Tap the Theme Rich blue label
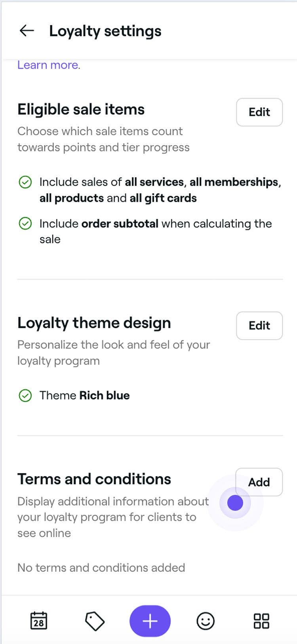The height and width of the screenshot is (644, 297). [84, 395]
